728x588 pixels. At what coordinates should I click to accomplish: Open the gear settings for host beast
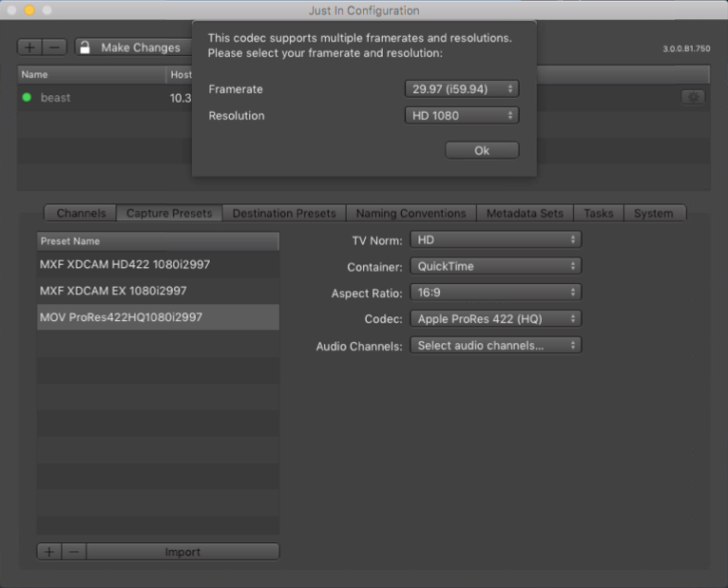pyautogui.click(x=693, y=98)
